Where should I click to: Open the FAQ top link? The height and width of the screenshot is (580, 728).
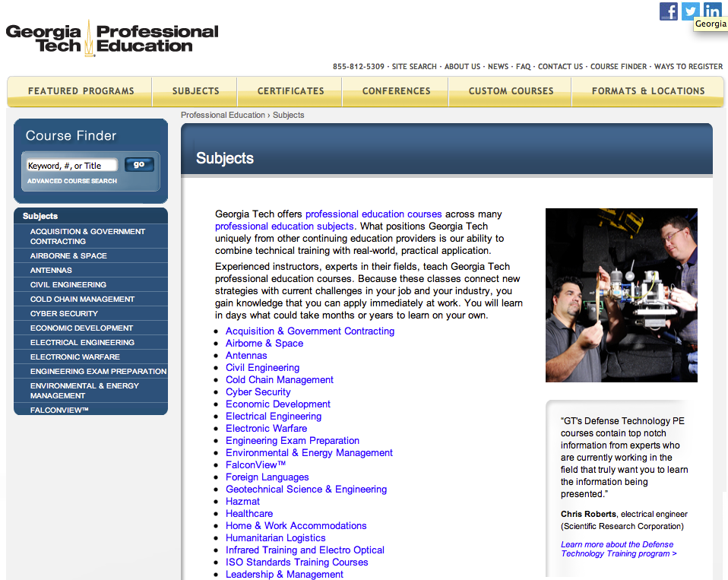point(524,66)
